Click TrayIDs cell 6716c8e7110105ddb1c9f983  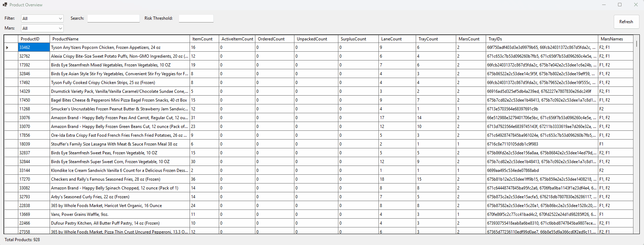point(542,144)
